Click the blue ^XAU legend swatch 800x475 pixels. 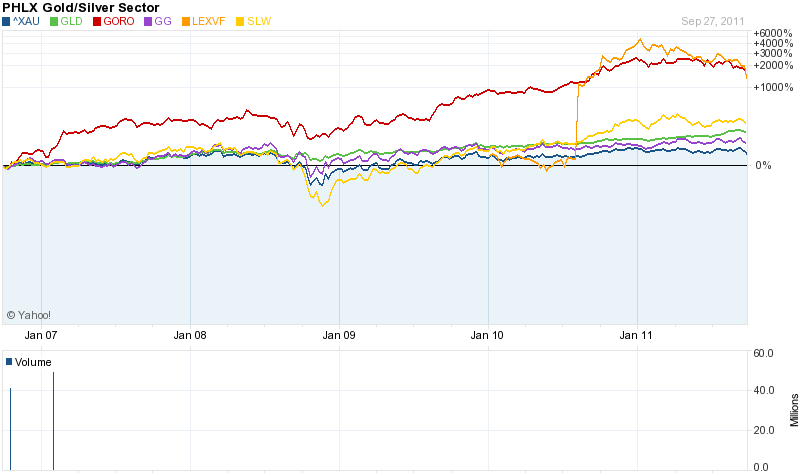point(6,21)
